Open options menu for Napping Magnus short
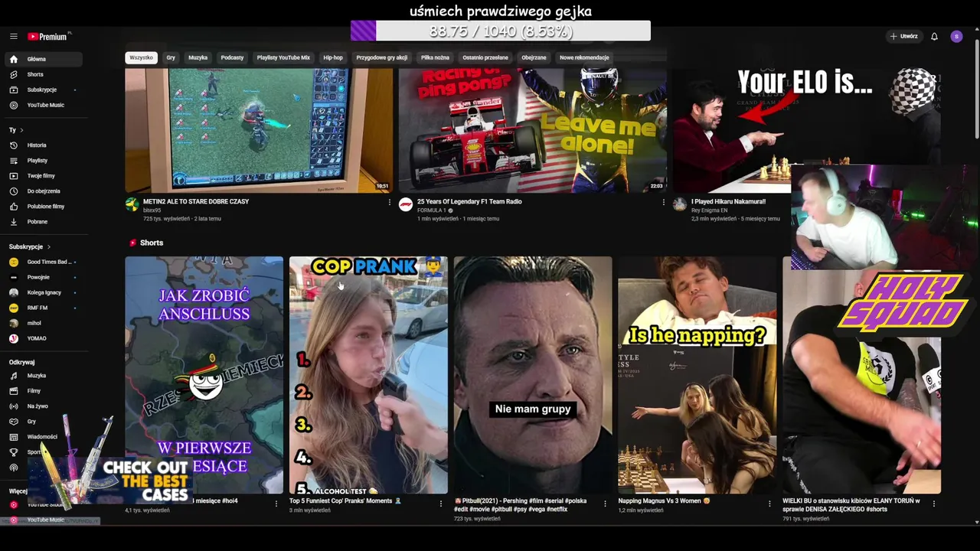980x551 pixels. (x=769, y=504)
